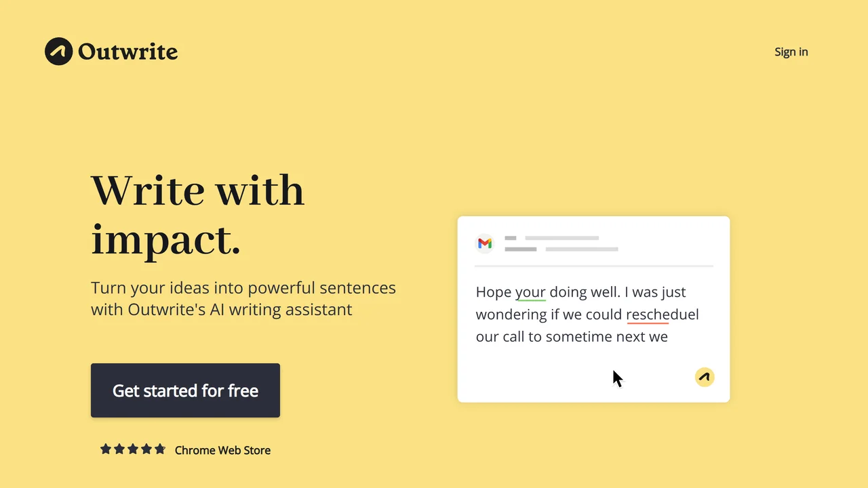
Task: Click the 'Write with impact.' headline
Action: point(198,215)
